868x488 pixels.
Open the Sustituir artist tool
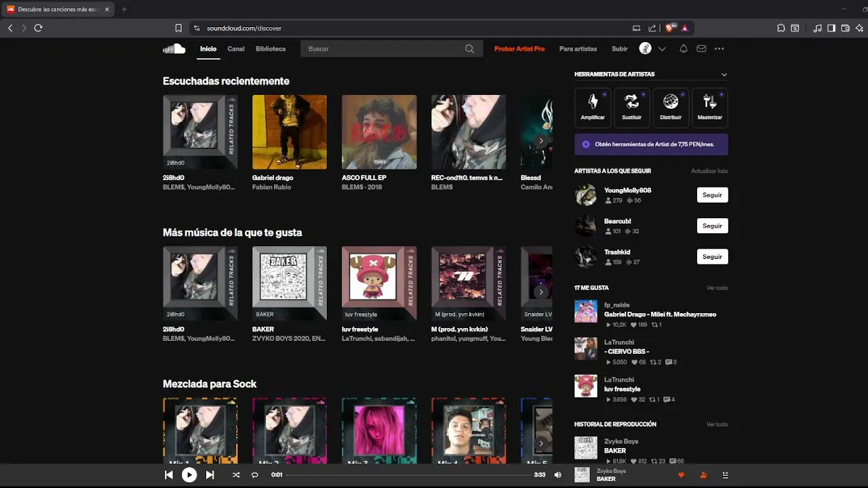coord(631,107)
